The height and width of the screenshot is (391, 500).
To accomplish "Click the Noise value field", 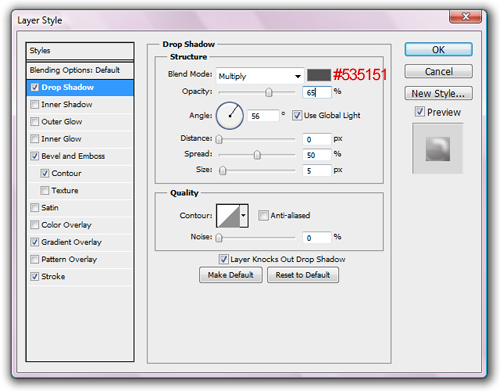I will pos(317,238).
